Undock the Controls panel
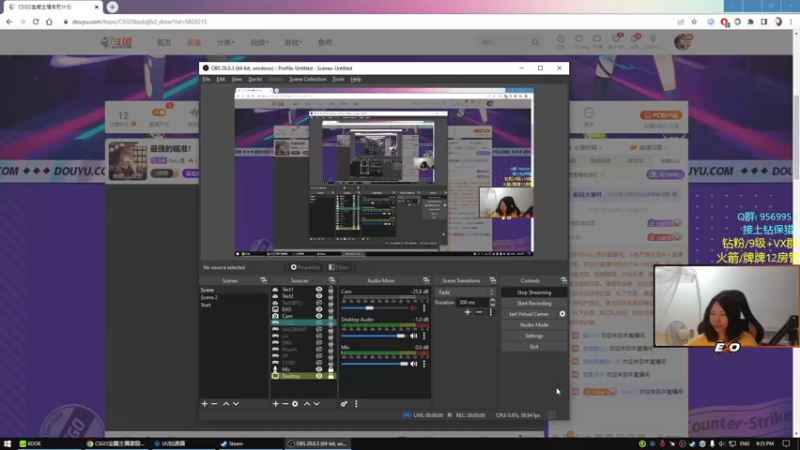 [x=564, y=280]
